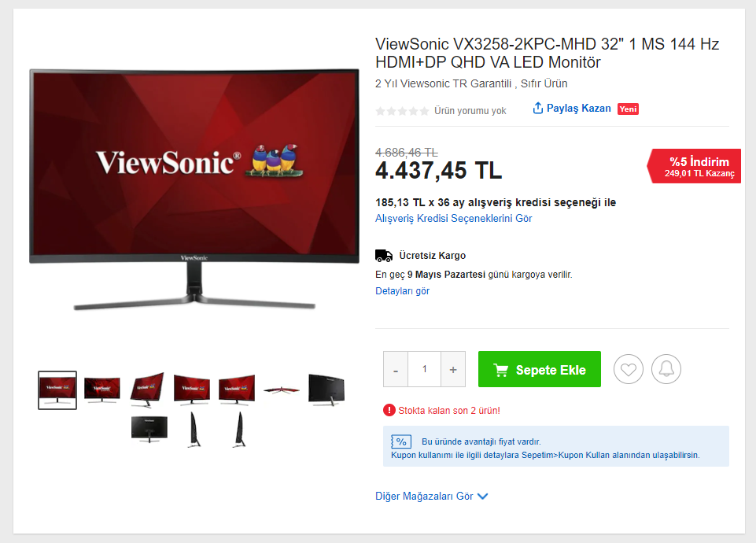The height and width of the screenshot is (543, 756).
Task: Click the share icon beside Paylaş Kazan
Action: point(537,108)
